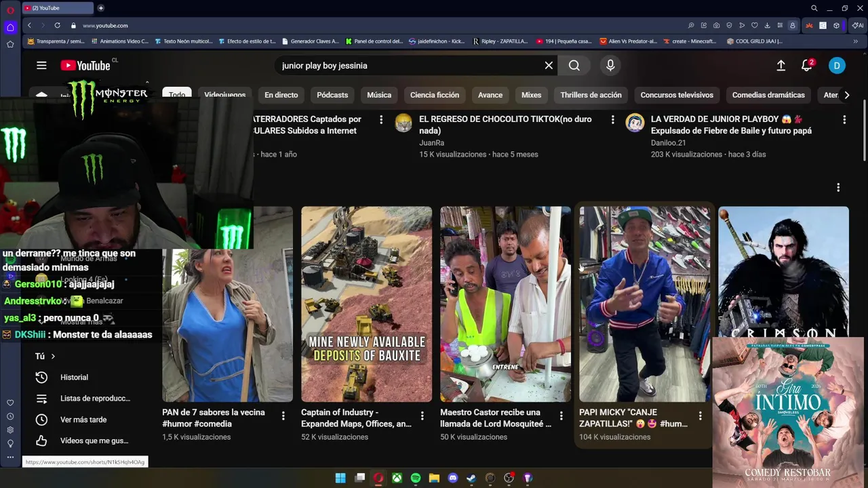The image size is (868, 488).
Task: Play the bauxite mining short thumbnail
Action: tap(366, 304)
